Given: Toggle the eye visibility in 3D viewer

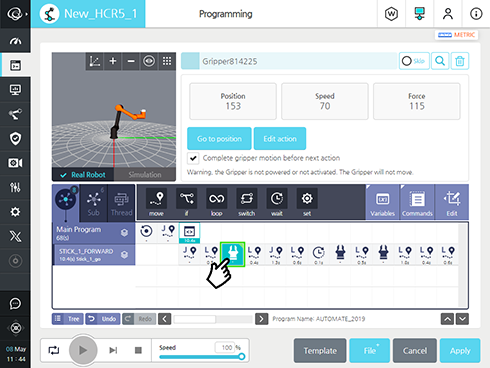Looking at the screenshot, I should click(149, 61).
